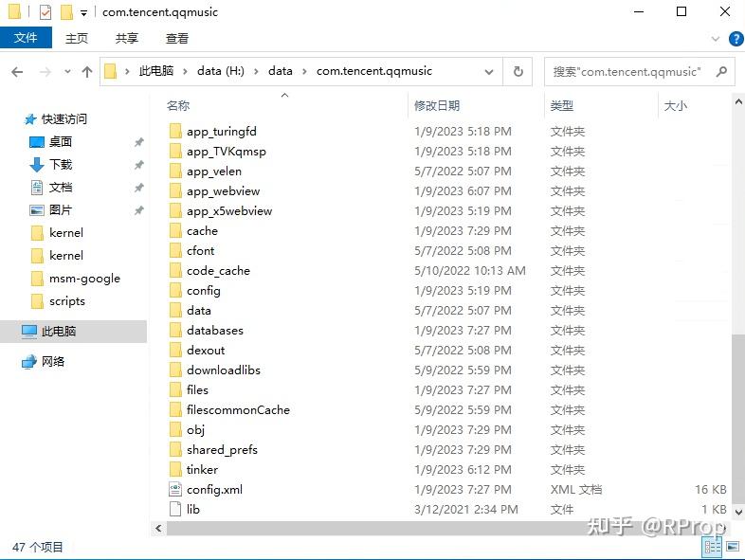Open the Help question mark icon

coord(736,39)
